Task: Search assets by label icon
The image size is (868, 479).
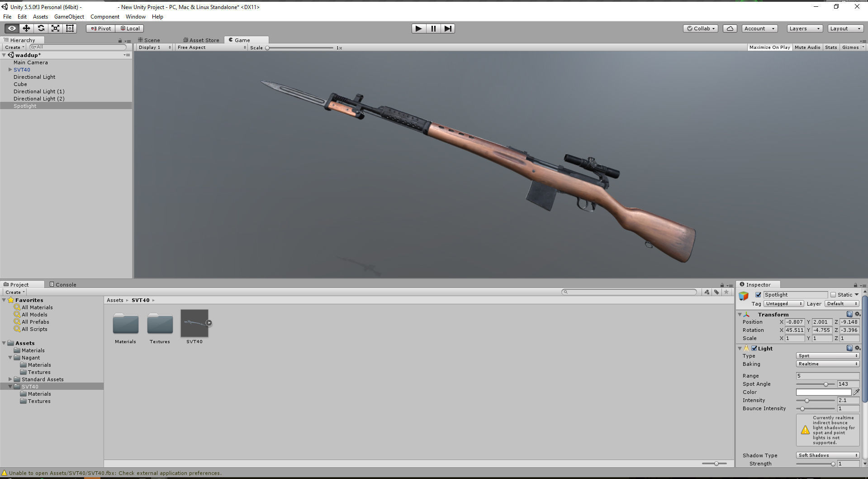Action: coord(716,292)
